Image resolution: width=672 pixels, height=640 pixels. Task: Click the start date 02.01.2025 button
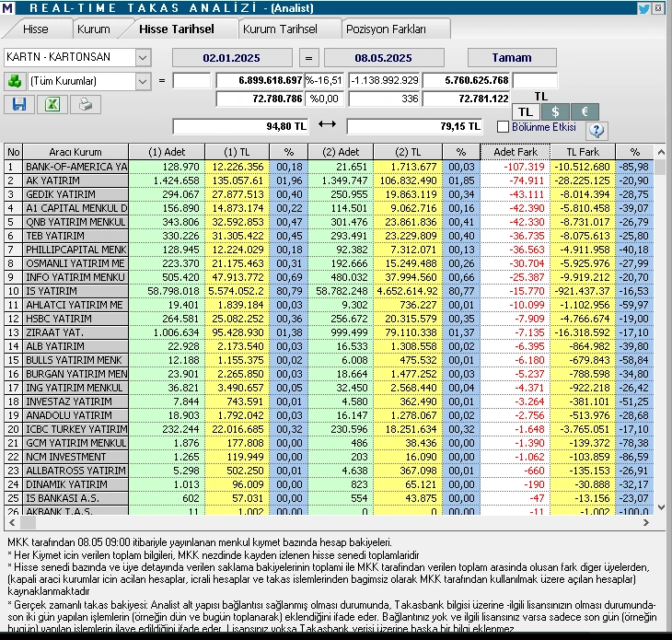coord(231,58)
